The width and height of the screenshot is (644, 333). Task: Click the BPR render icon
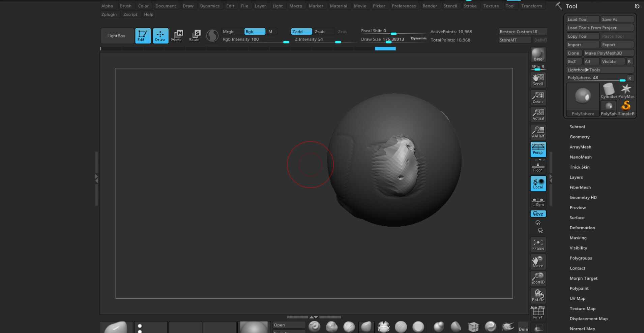(538, 55)
